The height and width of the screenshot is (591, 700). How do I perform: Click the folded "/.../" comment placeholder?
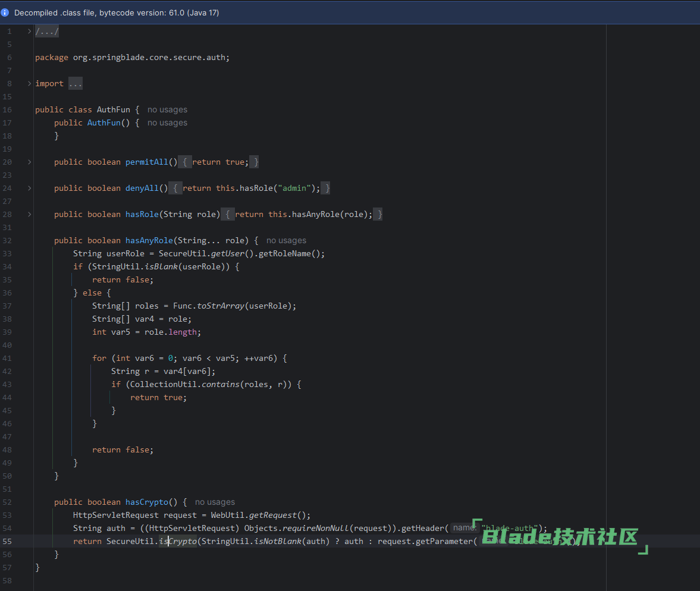47,32
